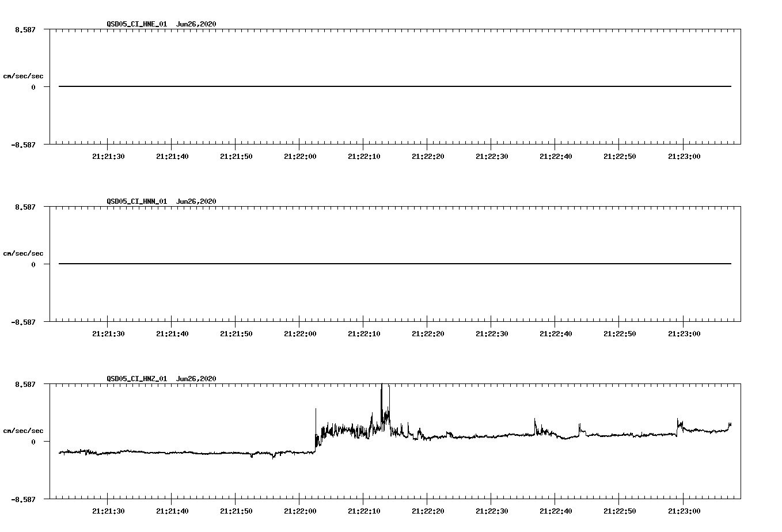Click the zero axis label of the HNN plot
The height and width of the screenshot is (532, 782).
pos(33,264)
